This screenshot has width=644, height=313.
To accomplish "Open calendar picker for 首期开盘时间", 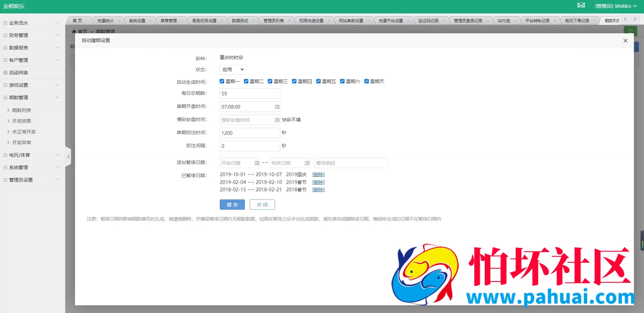I will coord(277,107).
